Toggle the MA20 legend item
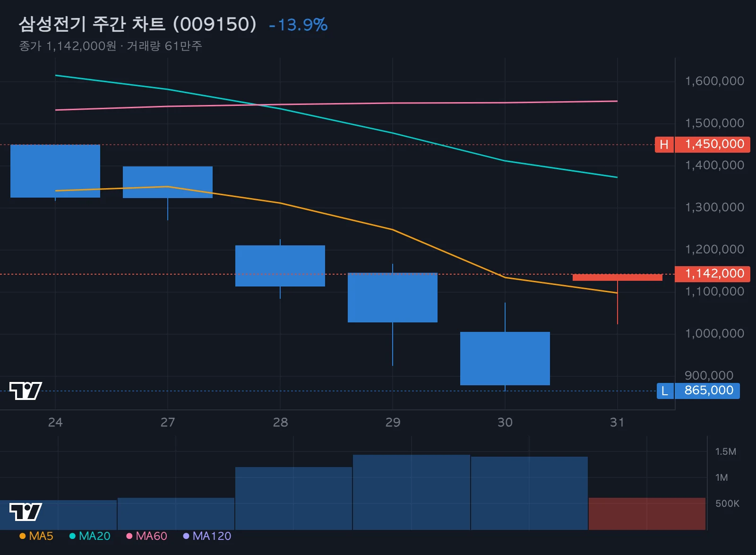The height and width of the screenshot is (555, 756). pos(90,536)
